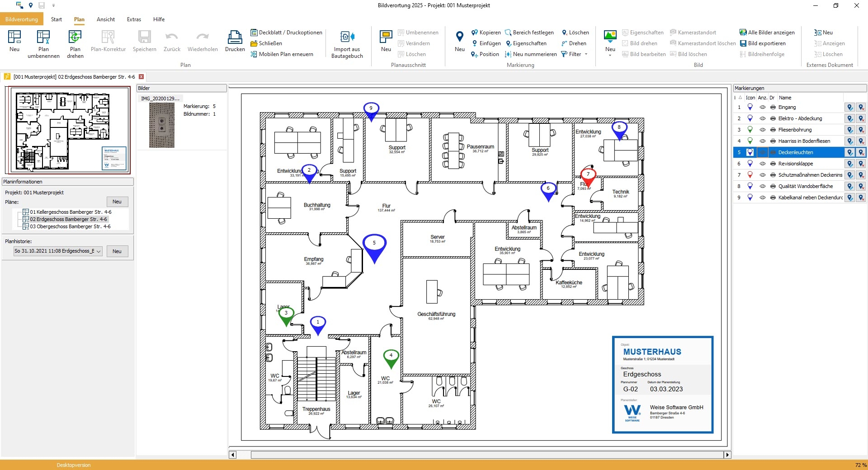Add new external document via Neu
868x470 pixels.
pos(823,33)
